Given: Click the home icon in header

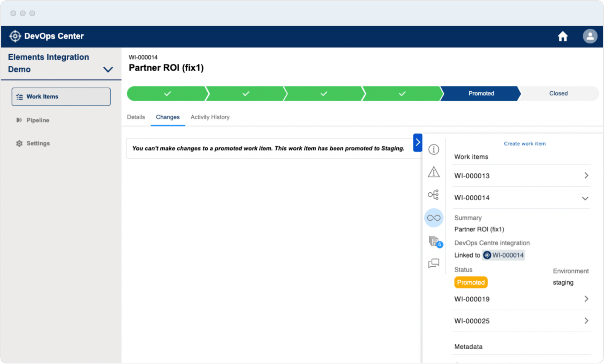Looking at the screenshot, I should [562, 36].
